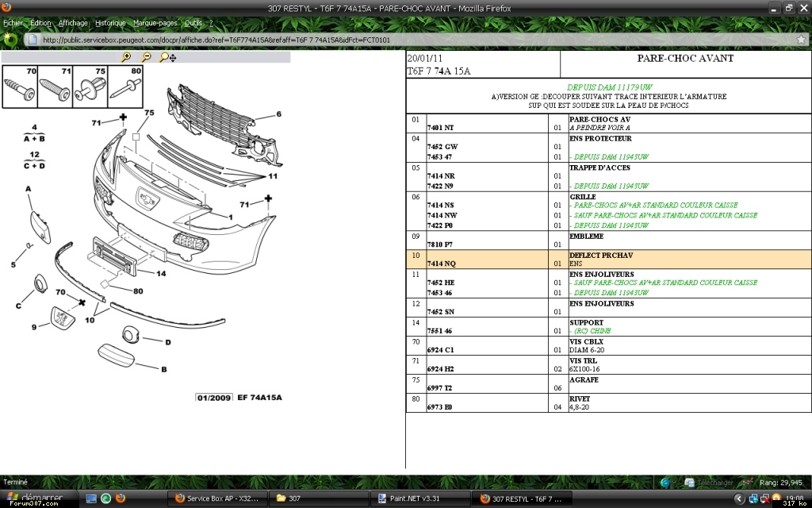Click part number 7422 N9
812x508 pixels.
click(440, 186)
